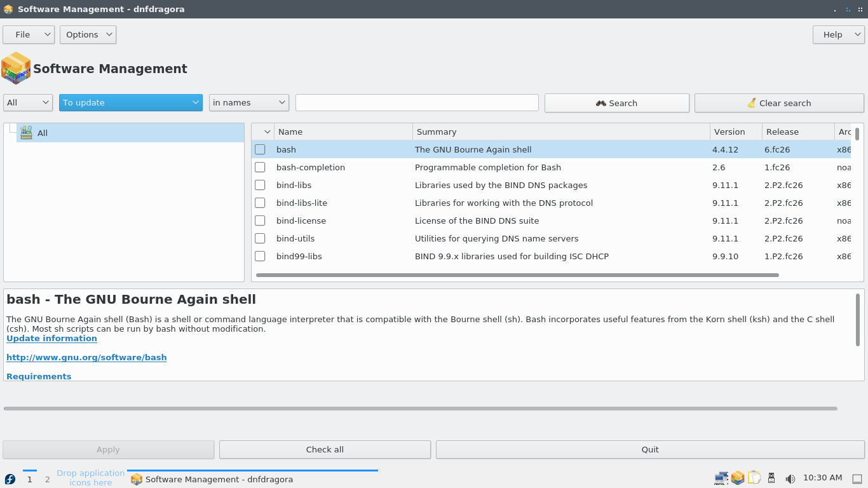Click the package list horizontal scrollbar

[517, 275]
